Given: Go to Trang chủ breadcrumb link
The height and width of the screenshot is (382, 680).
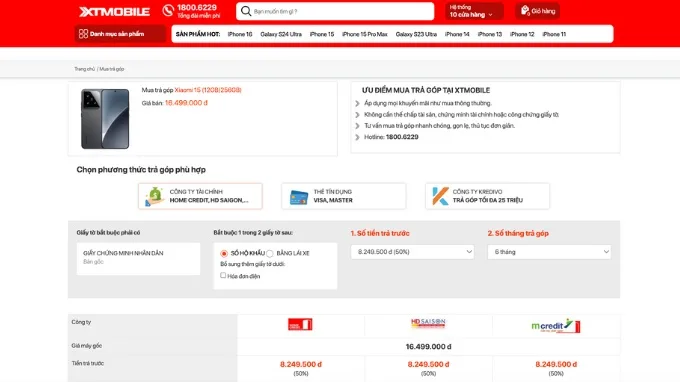Looking at the screenshot, I should point(84,69).
